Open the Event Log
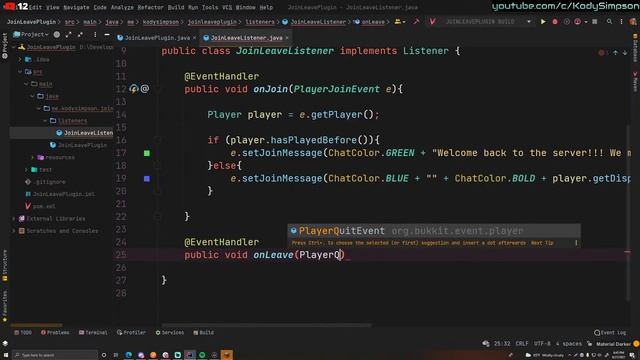This screenshot has height=360, width=640. (x=610, y=333)
